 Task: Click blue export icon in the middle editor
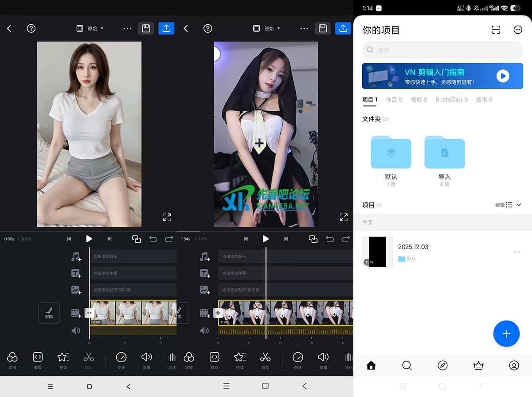pyautogui.click(x=343, y=28)
